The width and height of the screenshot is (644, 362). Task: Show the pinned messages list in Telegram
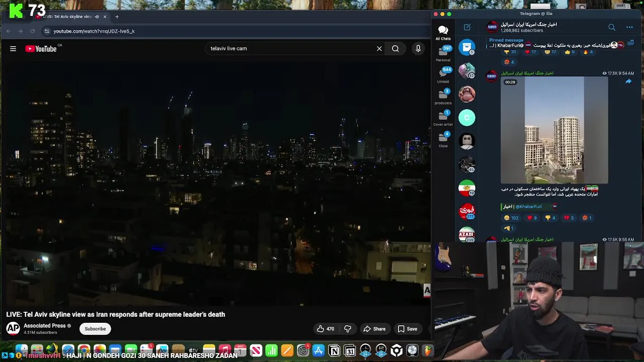(x=630, y=43)
